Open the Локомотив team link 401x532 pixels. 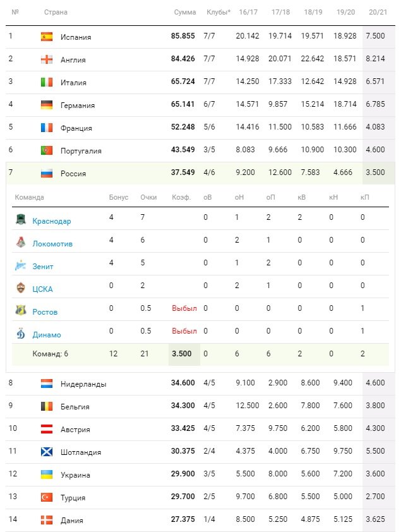[x=52, y=244]
